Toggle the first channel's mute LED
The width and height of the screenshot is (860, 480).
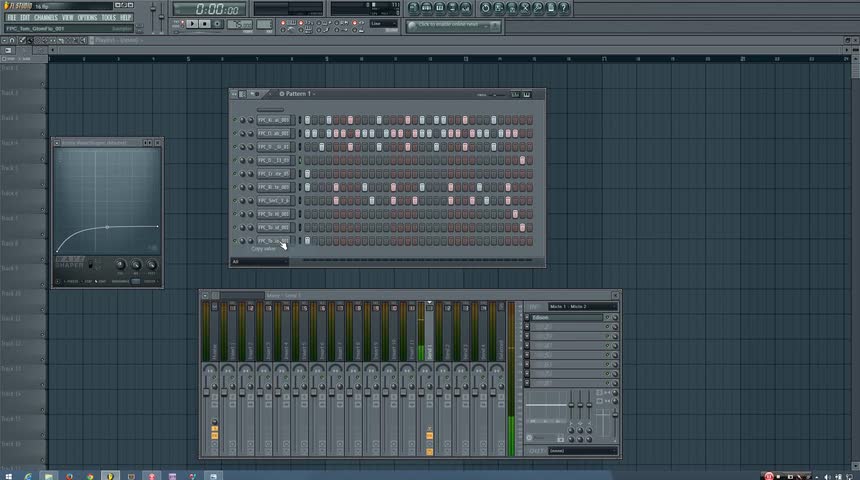click(x=236, y=120)
